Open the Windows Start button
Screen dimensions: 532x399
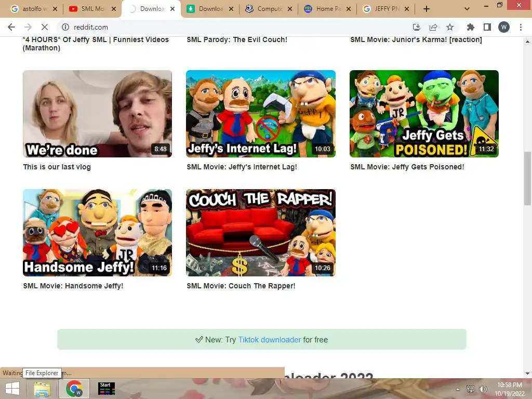pyautogui.click(x=12, y=389)
